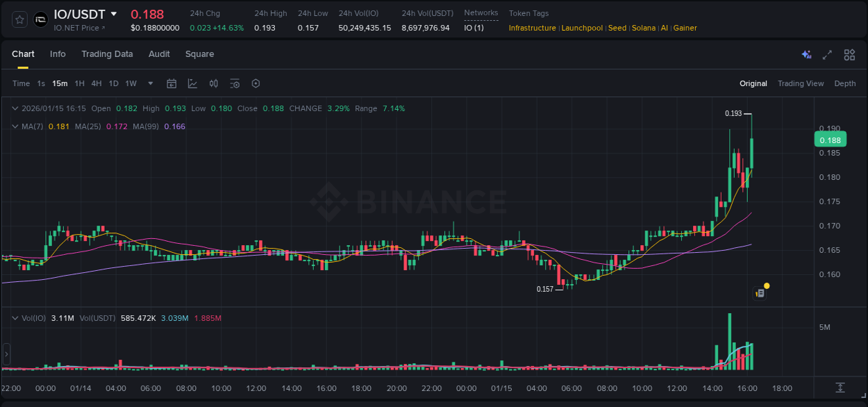Open chart settings via hexagon gear icon

click(256, 83)
